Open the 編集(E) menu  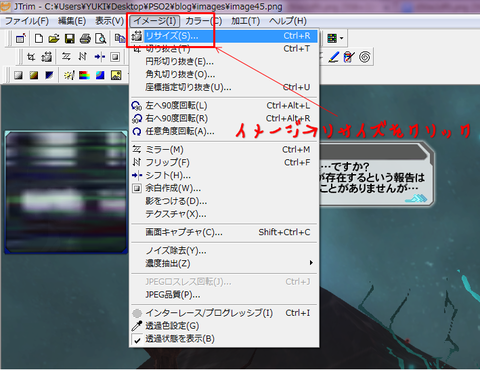(x=72, y=21)
